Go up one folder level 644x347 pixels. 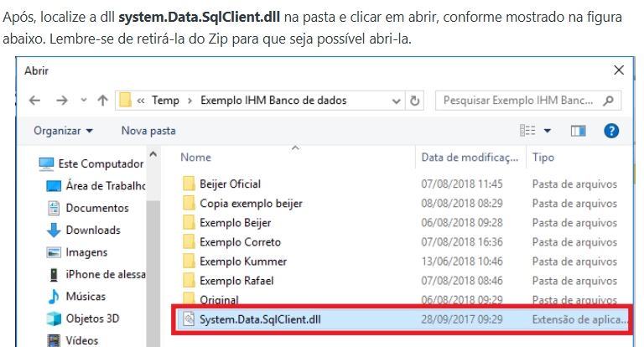click(102, 101)
